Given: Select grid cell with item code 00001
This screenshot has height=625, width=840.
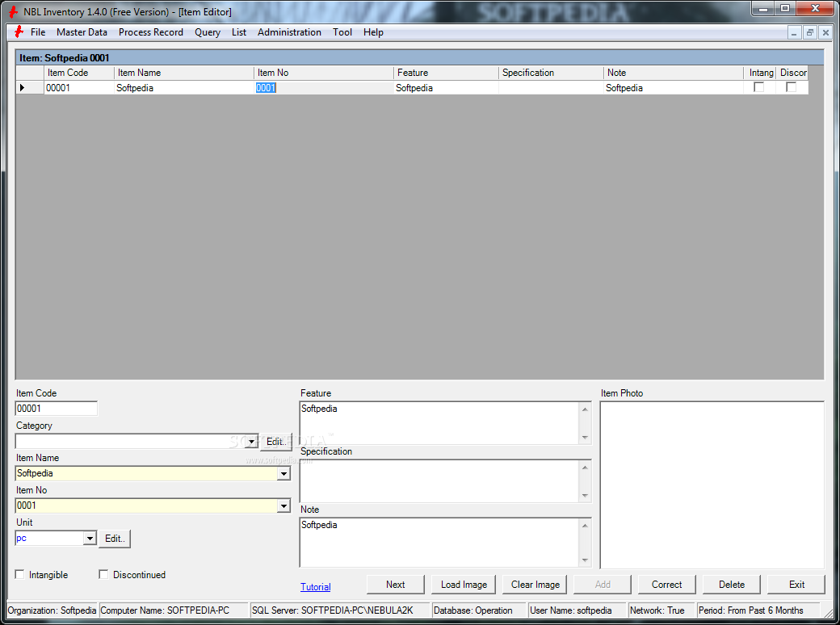Looking at the screenshot, I should (x=79, y=88).
